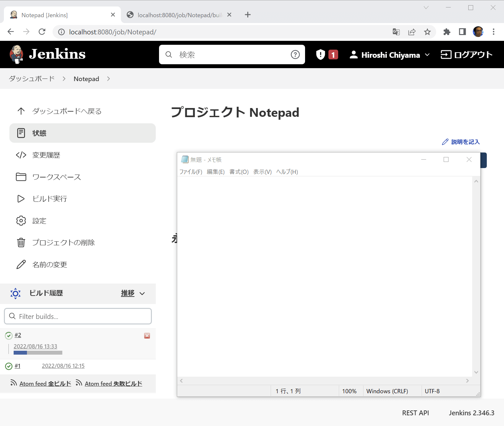
Task: Go back with browser back arrow
Action: [x=11, y=32]
